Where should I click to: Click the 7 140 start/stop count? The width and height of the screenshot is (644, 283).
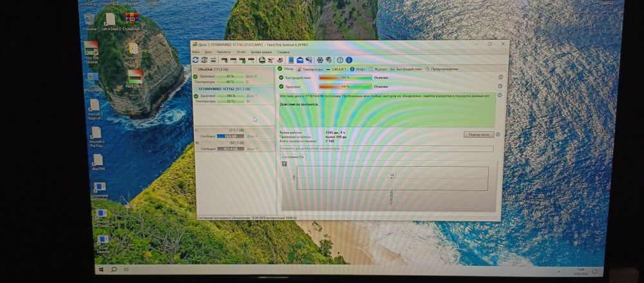click(330, 141)
